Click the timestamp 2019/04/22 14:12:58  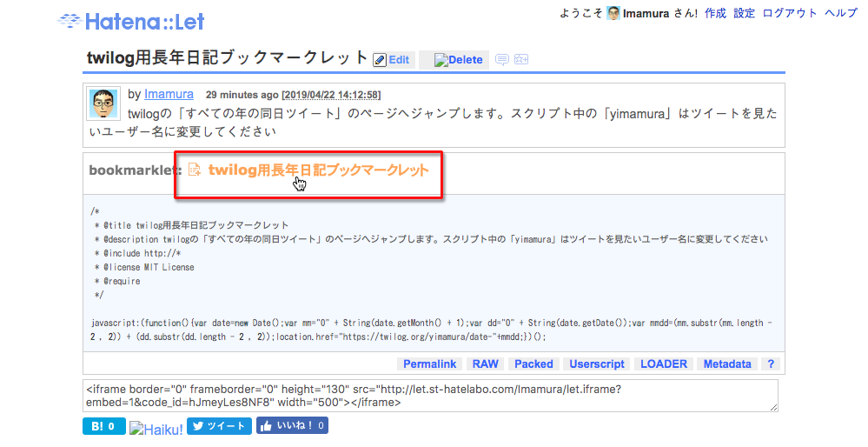[x=332, y=95]
